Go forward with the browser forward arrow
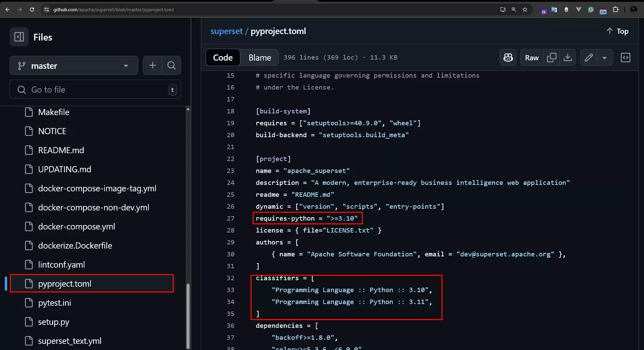 coord(20,10)
